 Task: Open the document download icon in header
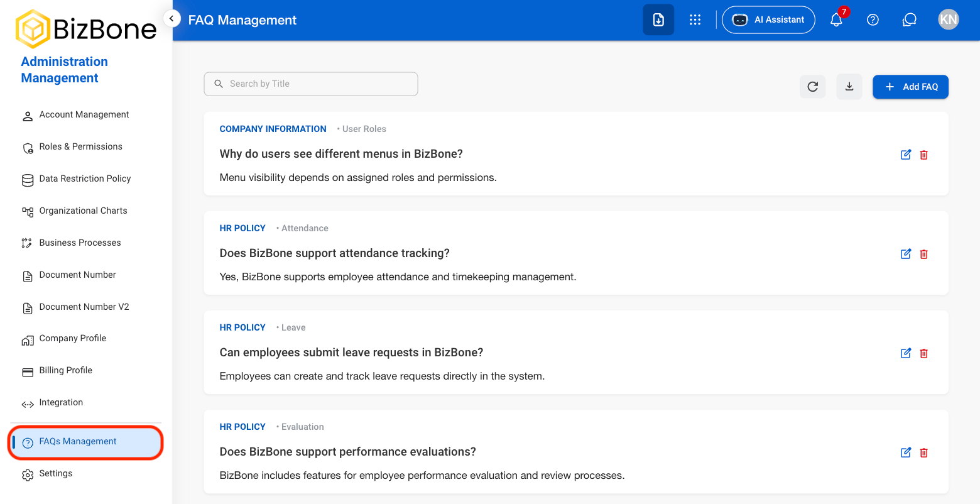(x=658, y=19)
